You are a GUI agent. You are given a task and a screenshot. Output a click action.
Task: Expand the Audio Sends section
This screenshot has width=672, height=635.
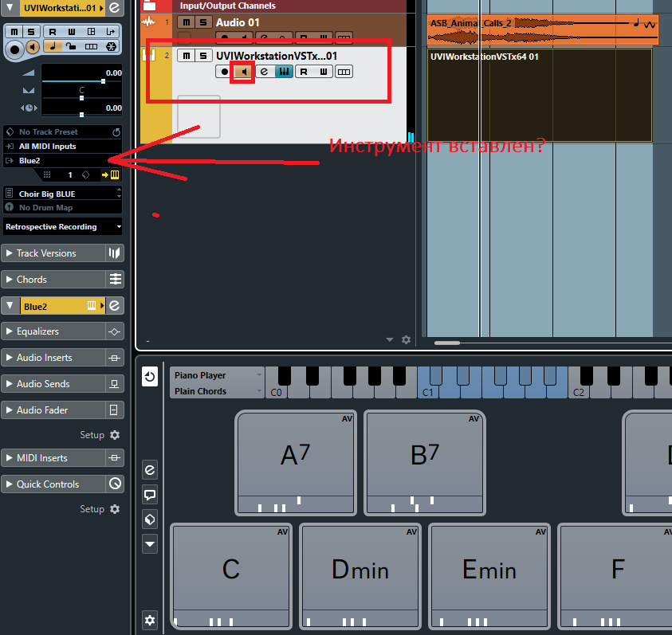click(x=9, y=384)
